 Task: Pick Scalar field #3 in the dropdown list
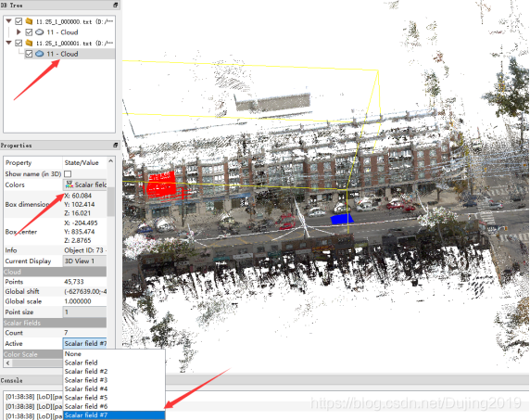(x=114, y=380)
